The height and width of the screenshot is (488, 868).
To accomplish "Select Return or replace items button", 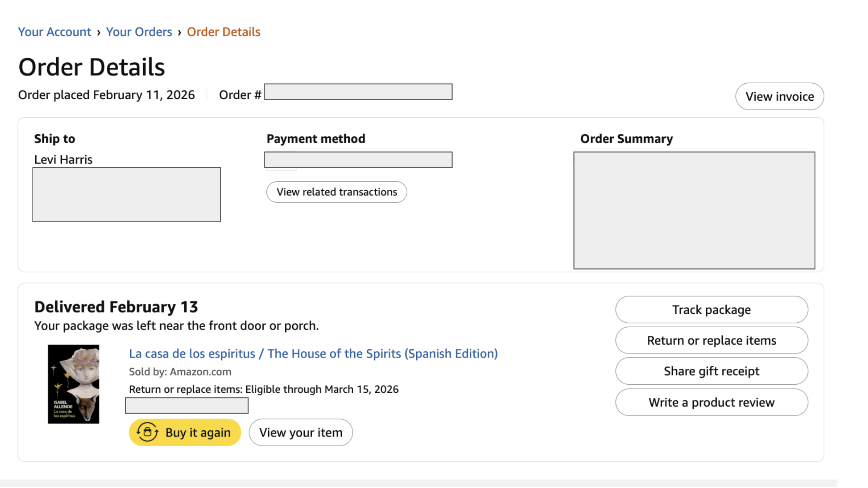I will tap(711, 340).
